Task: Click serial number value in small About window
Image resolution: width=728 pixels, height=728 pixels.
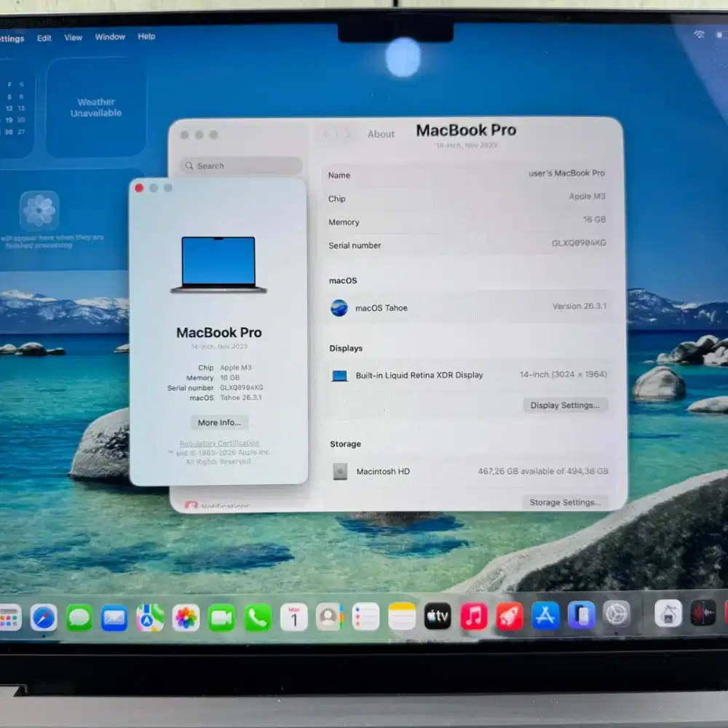Action: coord(242,388)
